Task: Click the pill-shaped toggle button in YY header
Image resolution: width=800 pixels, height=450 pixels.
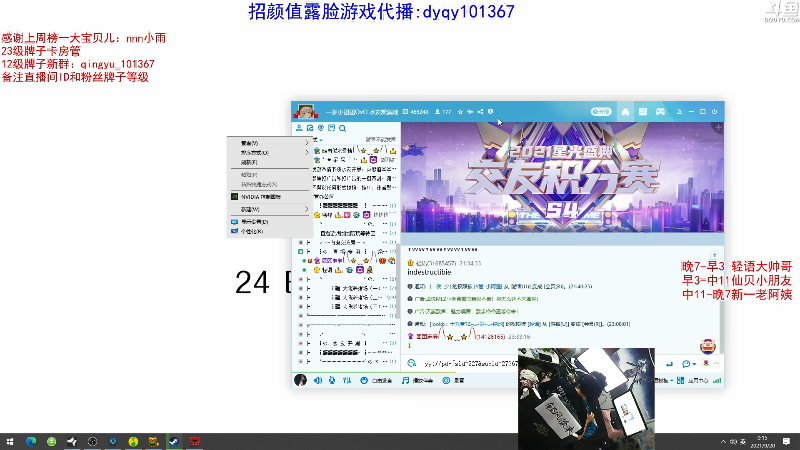Action: 601,112
